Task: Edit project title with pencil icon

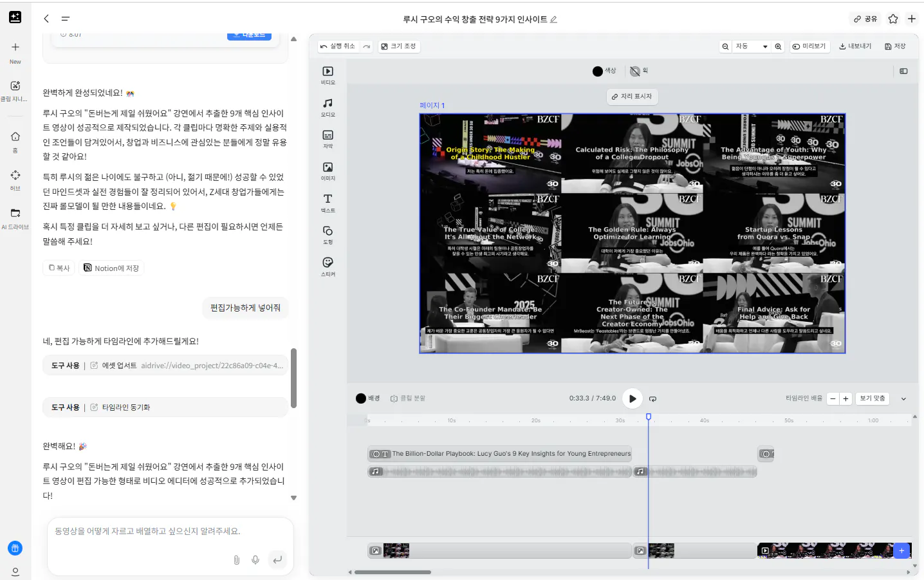Action: [553, 19]
